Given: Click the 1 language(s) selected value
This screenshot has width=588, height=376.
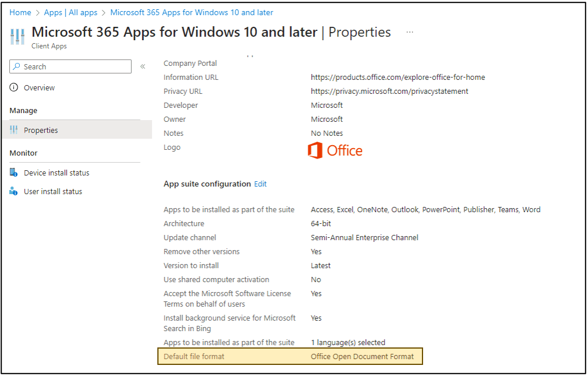Looking at the screenshot, I should click(348, 342).
